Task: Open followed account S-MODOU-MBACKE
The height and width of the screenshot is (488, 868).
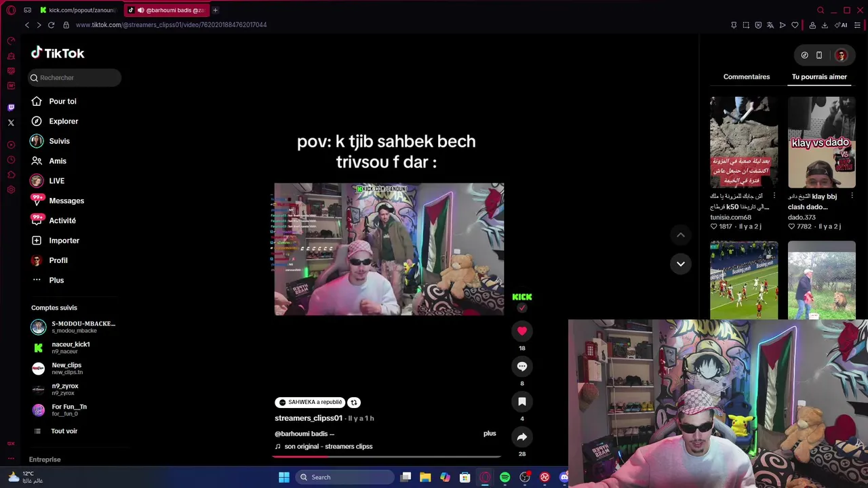Action: coord(73,327)
